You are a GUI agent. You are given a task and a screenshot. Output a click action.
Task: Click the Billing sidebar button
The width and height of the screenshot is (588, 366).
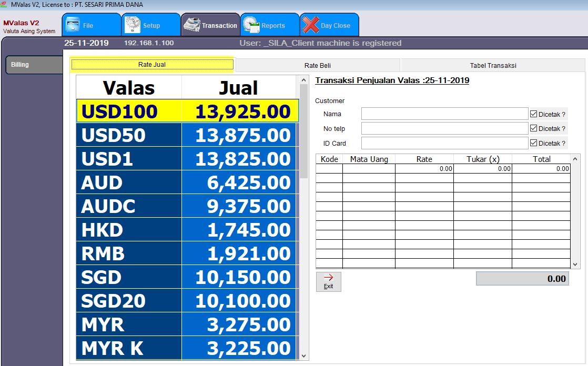pyautogui.click(x=34, y=65)
